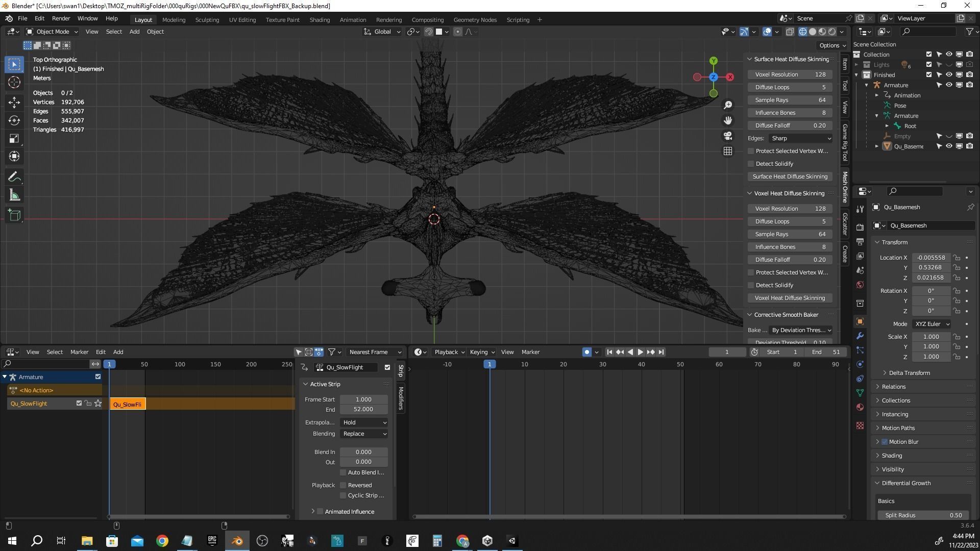980x551 pixels.
Task: Select the Scale tool
Action: pyautogui.click(x=14, y=138)
